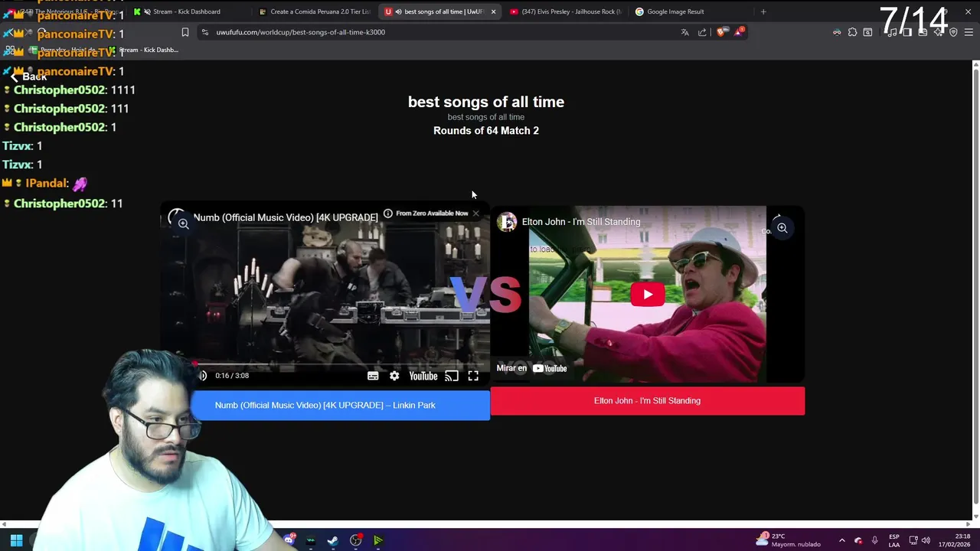The height and width of the screenshot is (551, 980).
Task: Open site information icon in address bar
Action: 204,32
